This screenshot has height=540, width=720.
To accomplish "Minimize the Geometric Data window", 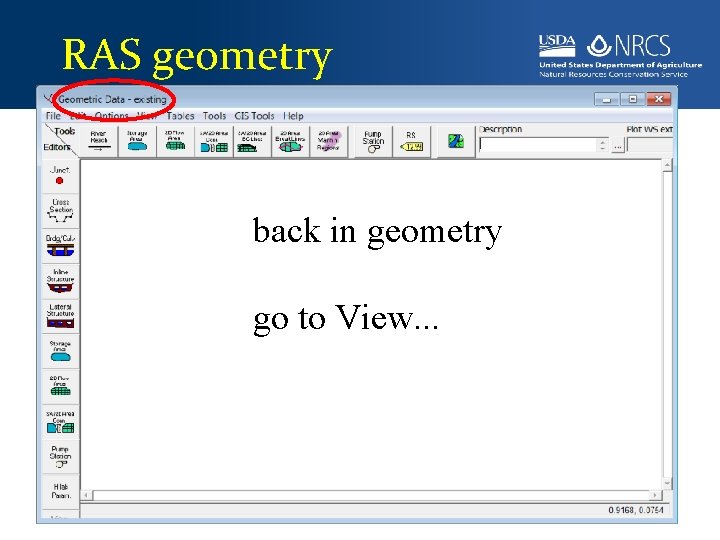I will click(x=607, y=99).
